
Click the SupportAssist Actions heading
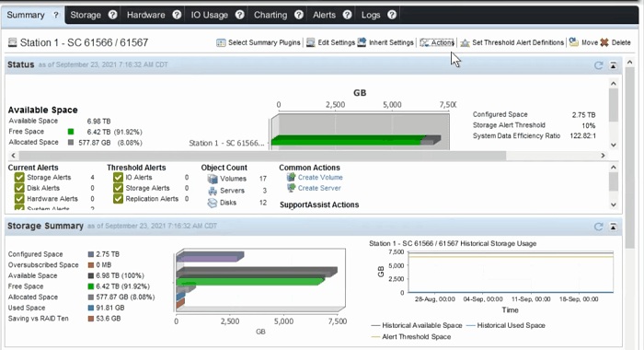click(x=319, y=204)
